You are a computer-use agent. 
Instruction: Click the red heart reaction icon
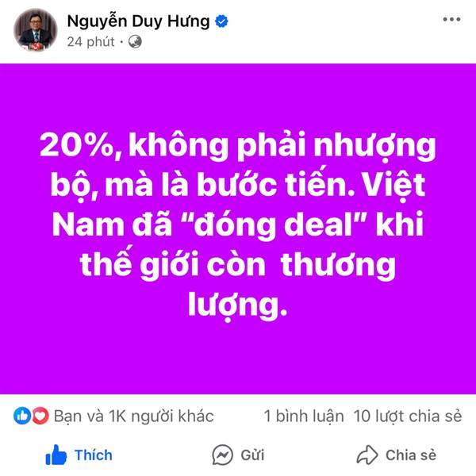tap(40, 416)
